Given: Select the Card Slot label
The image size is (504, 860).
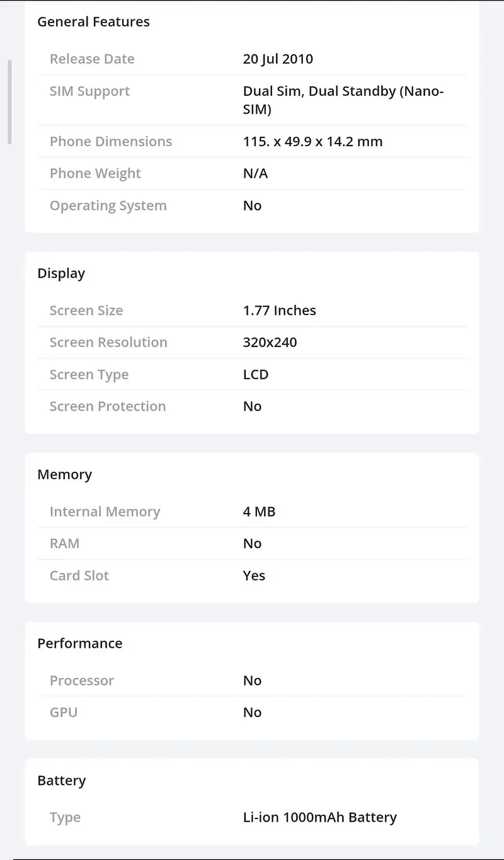Looking at the screenshot, I should pyautogui.click(x=79, y=576).
